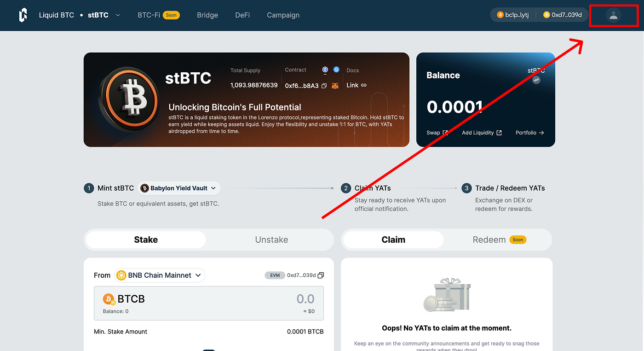Open the Babylon Yield Vault dropdown
644x351 pixels.
pyautogui.click(x=178, y=188)
